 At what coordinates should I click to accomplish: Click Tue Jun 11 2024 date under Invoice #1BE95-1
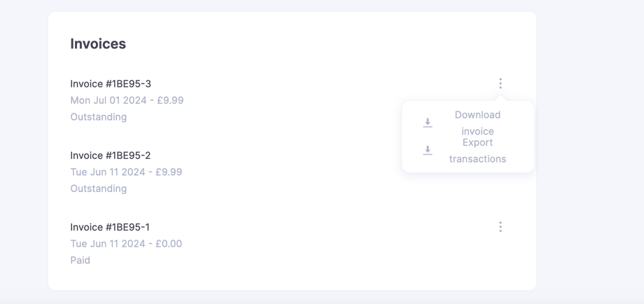pos(108,244)
